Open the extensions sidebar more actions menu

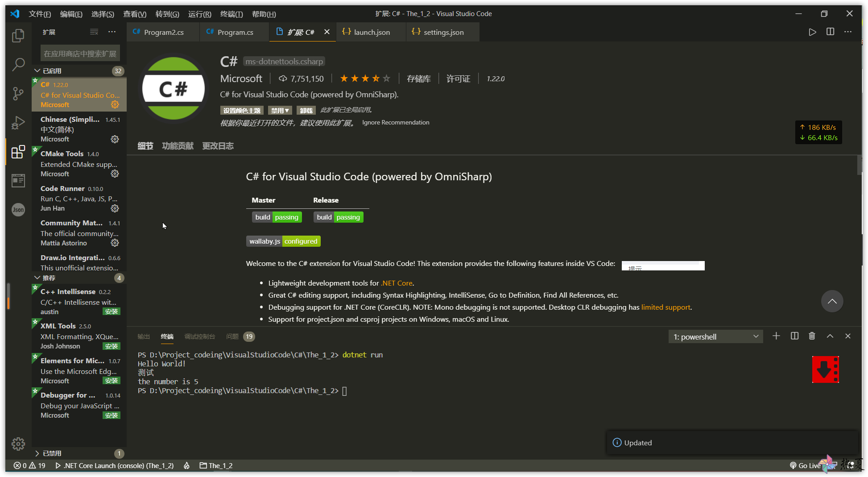point(112,32)
